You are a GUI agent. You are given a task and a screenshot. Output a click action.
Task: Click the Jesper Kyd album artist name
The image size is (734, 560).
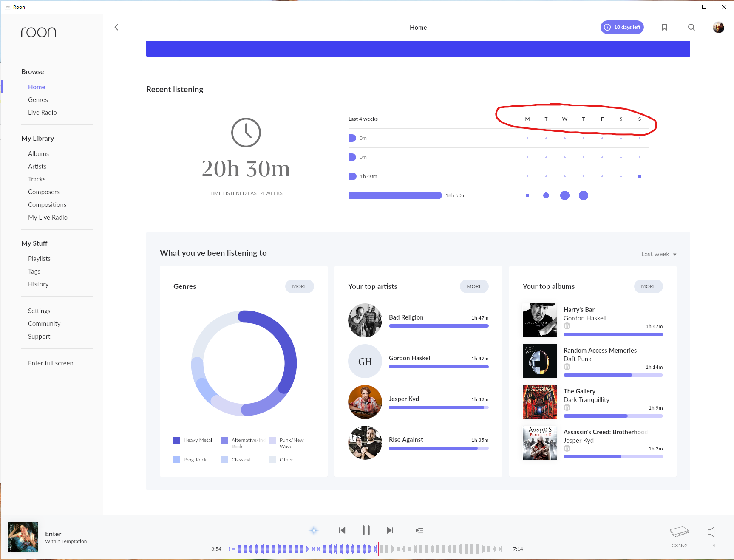[x=578, y=441]
